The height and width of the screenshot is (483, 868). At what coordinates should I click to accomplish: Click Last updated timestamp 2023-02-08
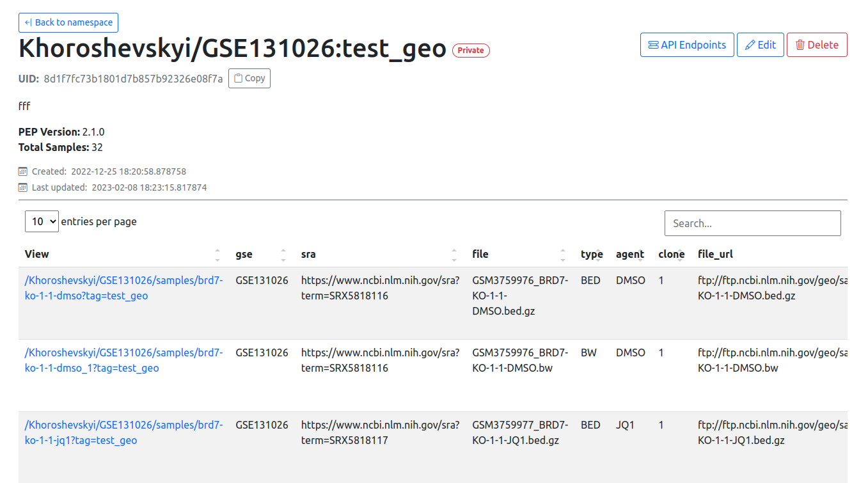pyautogui.click(x=148, y=187)
